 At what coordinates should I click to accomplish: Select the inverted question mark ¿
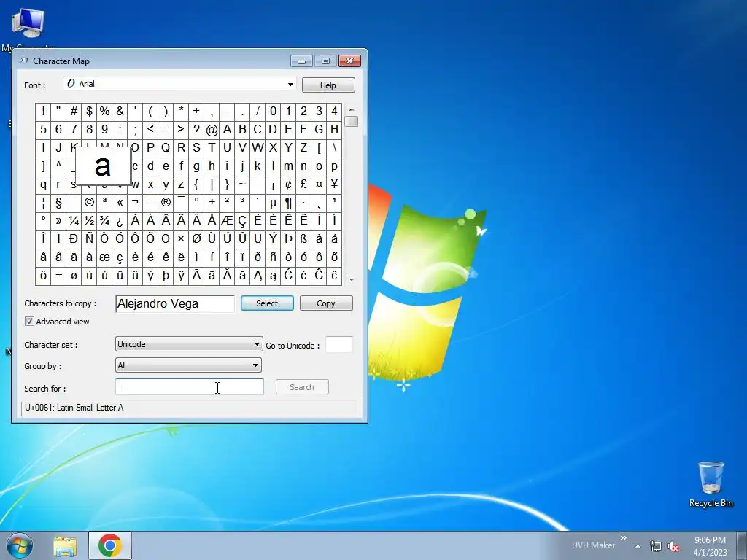120,220
